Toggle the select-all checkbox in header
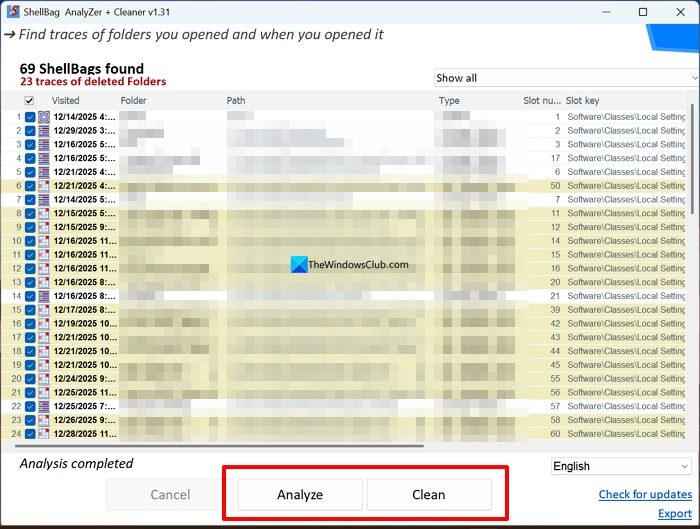700x529 pixels. click(29, 100)
